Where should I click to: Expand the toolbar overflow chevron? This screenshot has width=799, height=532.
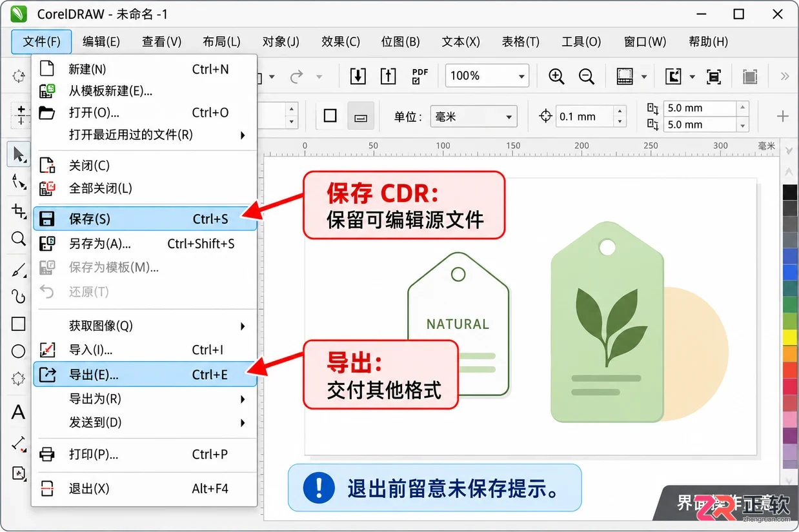pyautogui.click(x=785, y=76)
